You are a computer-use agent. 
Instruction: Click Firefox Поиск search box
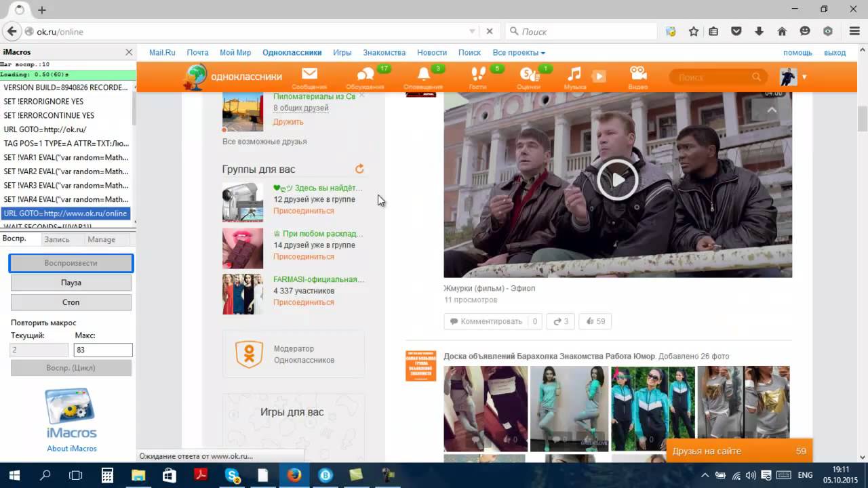click(x=581, y=31)
